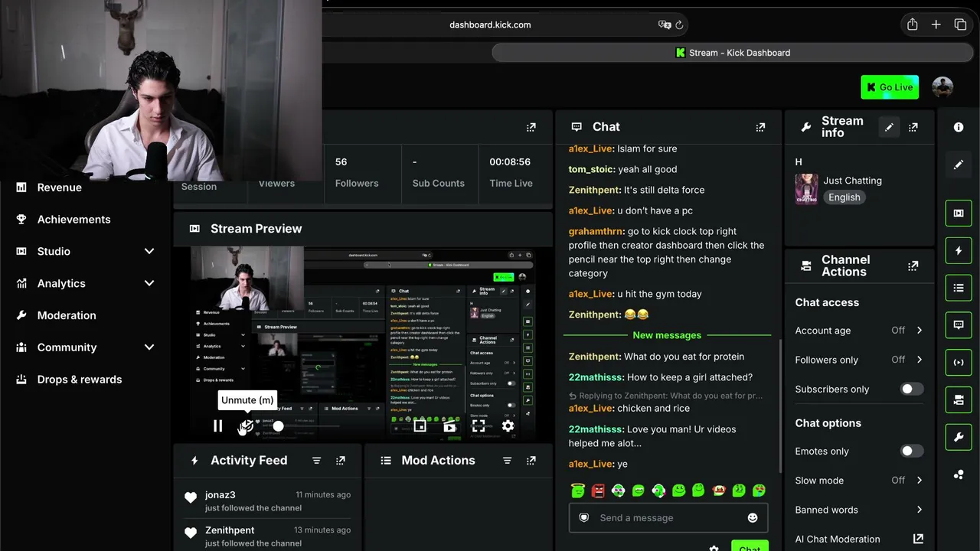Open the info icon in right rail
Viewport: 980px width, 551px height.
pyautogui.click(x=959, y=127)
